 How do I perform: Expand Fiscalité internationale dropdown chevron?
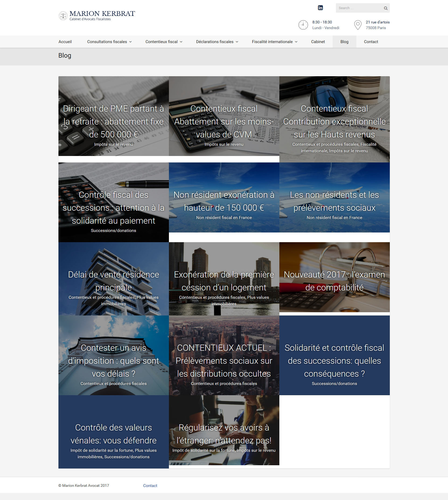(x=296, y=42)
